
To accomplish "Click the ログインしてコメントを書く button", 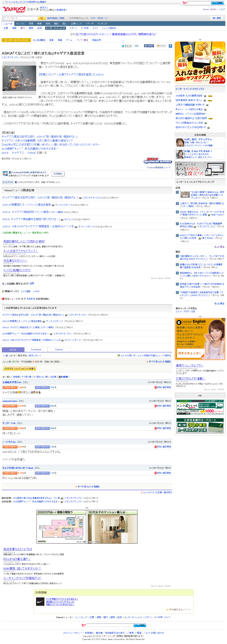I will click(20, 368).
